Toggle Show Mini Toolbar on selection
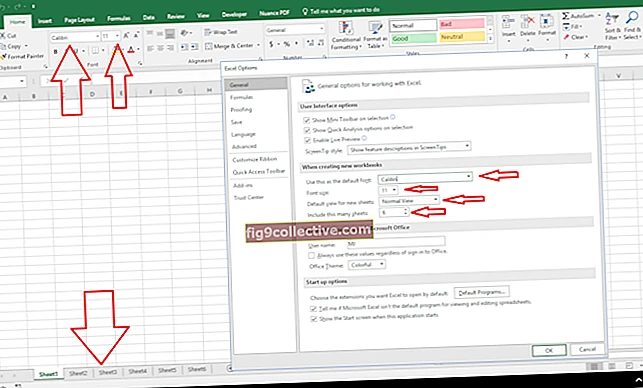This screenshot has width=643, height=388. pos(307,120)
